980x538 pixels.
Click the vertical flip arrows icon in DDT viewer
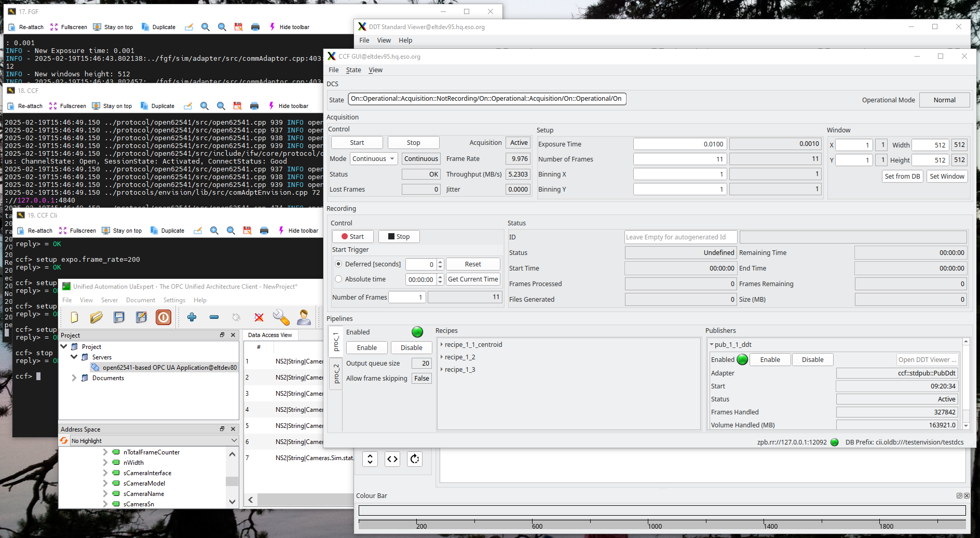click(x=370, y=459)
